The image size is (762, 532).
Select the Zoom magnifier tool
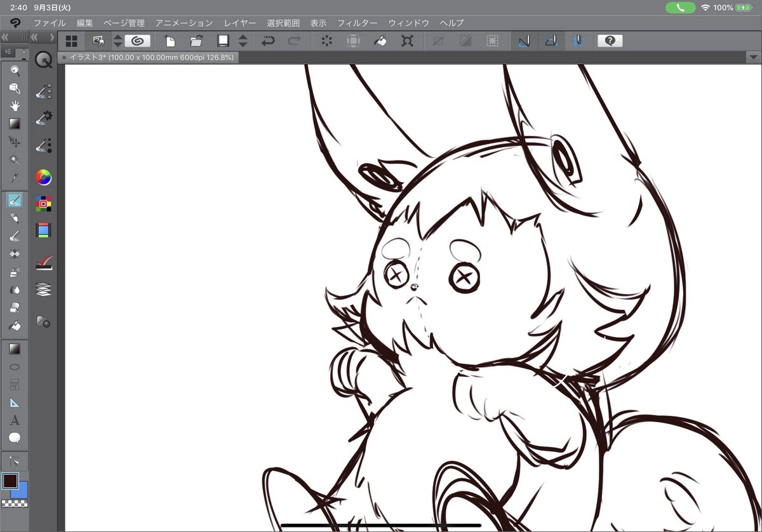[14, 70]
